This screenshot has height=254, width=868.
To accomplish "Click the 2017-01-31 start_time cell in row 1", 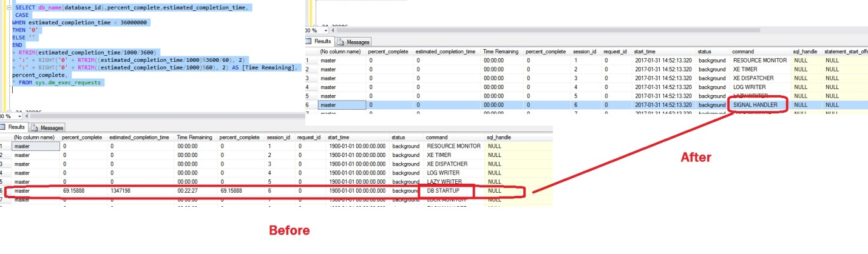I will (x=663, y=61).
